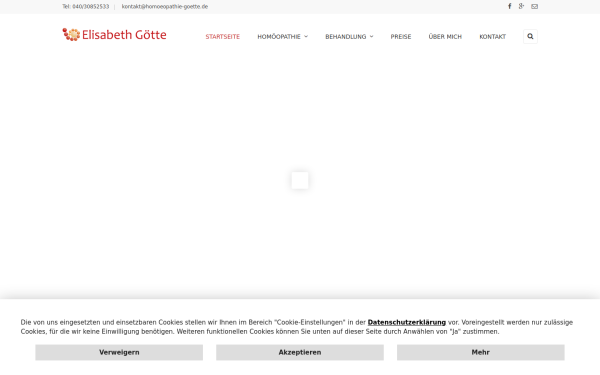Click the telephone number 040/30852533

coord(91,7)
